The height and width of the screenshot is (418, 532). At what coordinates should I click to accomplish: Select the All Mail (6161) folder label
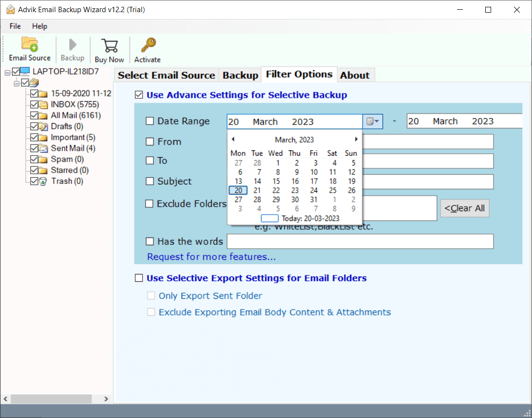pos(75,115)
